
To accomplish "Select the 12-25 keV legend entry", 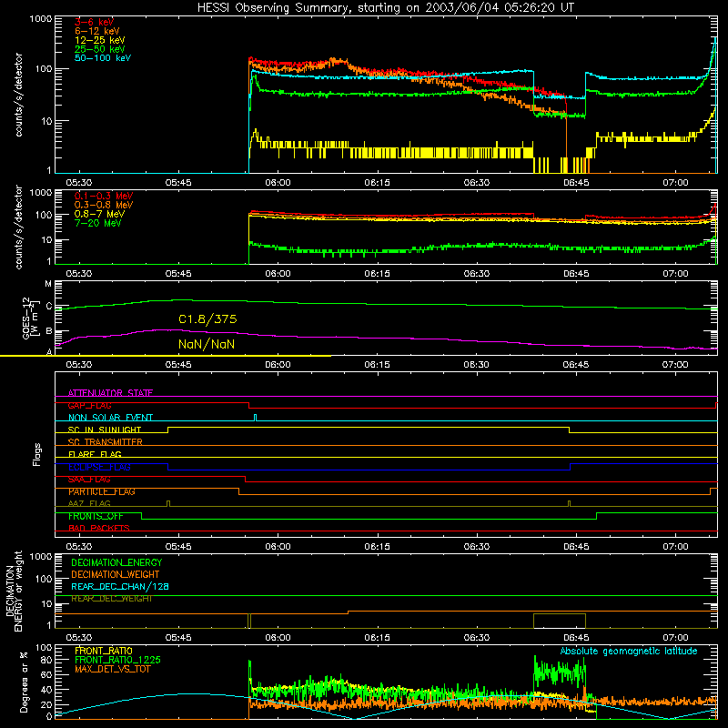I will (x=100, y=40).
